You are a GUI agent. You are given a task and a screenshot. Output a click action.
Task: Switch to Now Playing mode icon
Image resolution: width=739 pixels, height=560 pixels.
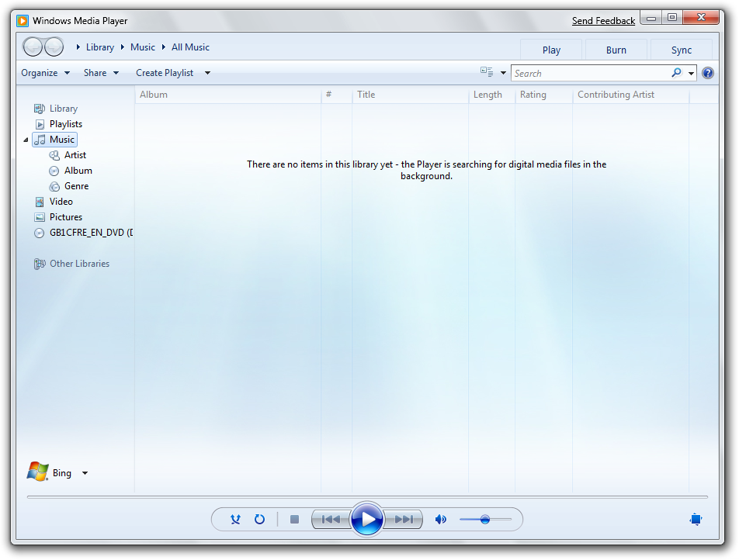pos(696,520)
